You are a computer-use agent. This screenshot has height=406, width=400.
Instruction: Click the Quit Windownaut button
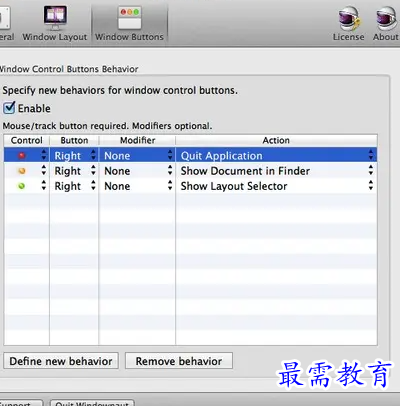[92, 403]
